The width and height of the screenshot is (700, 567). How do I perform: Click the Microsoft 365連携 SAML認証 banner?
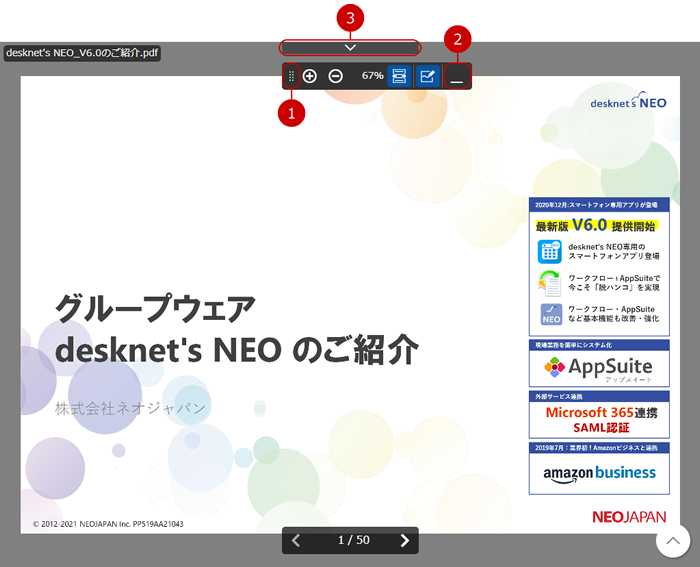pyautogui.click(x=599, y=420)
